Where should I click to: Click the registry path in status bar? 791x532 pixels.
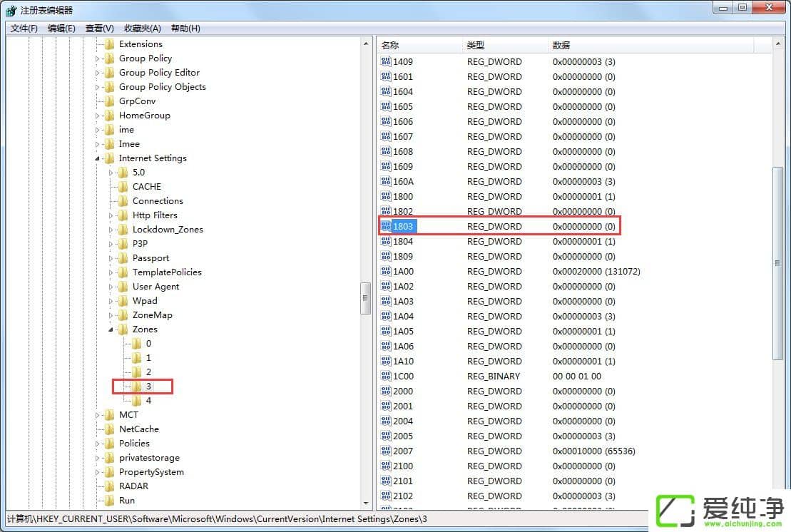coord(217,519)
